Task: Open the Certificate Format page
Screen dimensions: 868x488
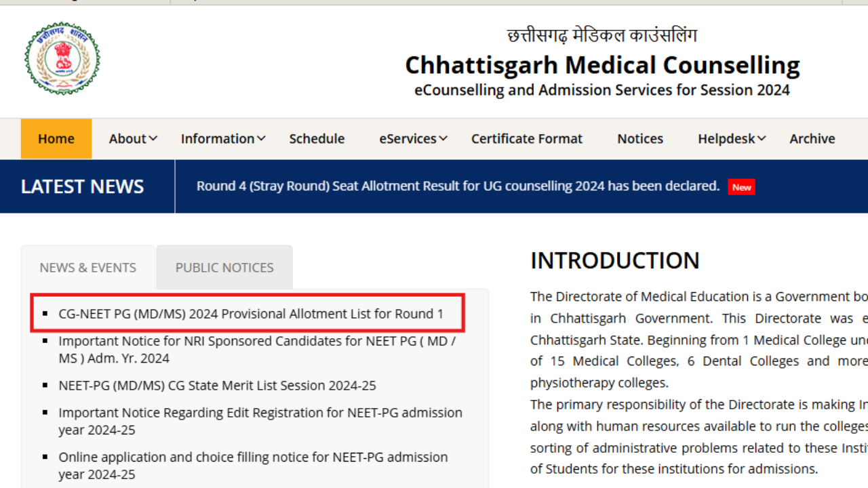Action: (527, 138)
